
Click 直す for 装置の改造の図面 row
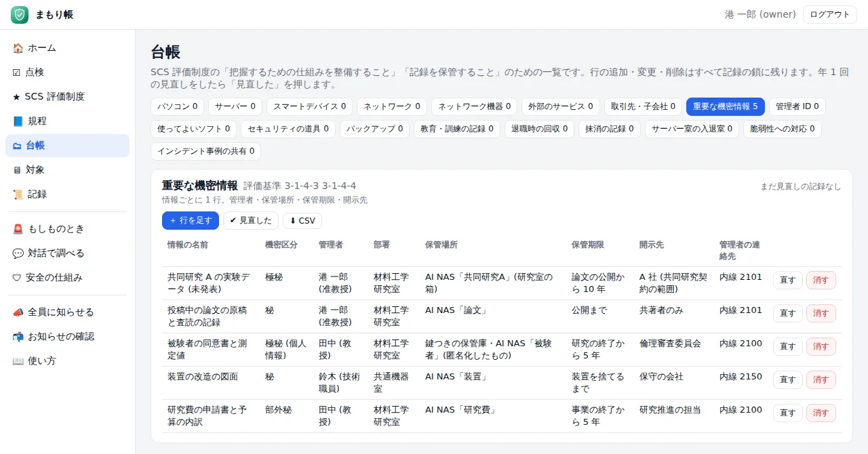pyautogui.click(x=787, y=380)
